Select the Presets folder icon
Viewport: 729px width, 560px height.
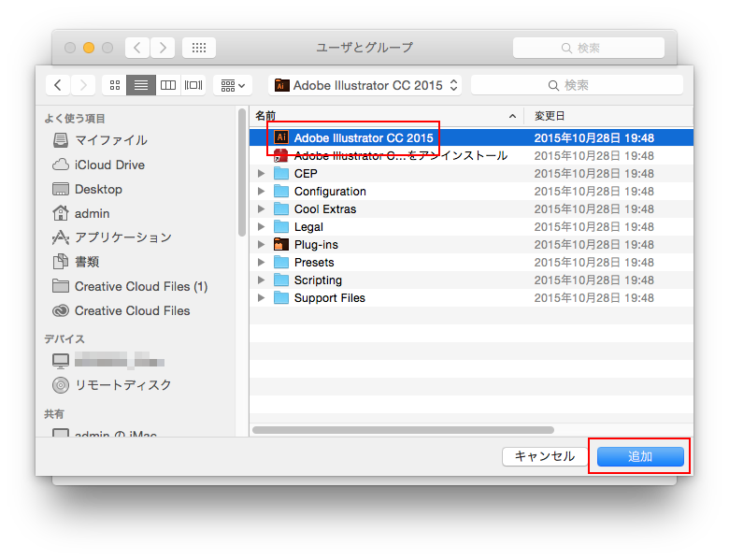[x=281, y=263]
